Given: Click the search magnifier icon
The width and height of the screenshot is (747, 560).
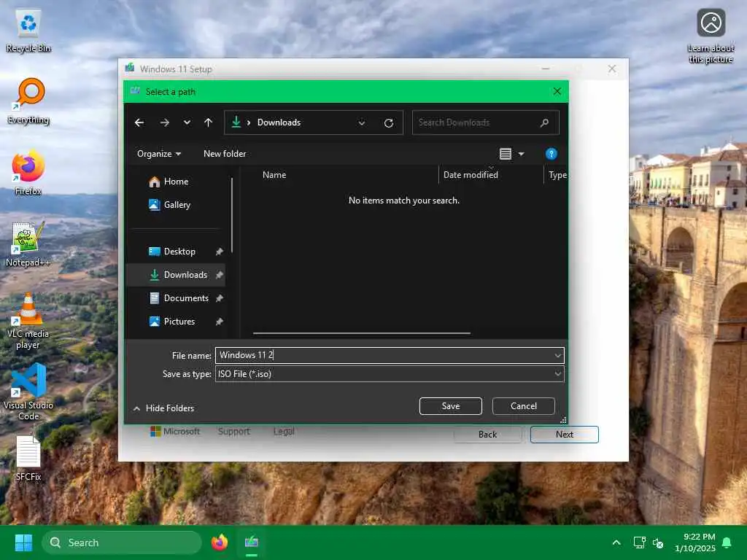Looking at the screenshot, I should point(544,122).
